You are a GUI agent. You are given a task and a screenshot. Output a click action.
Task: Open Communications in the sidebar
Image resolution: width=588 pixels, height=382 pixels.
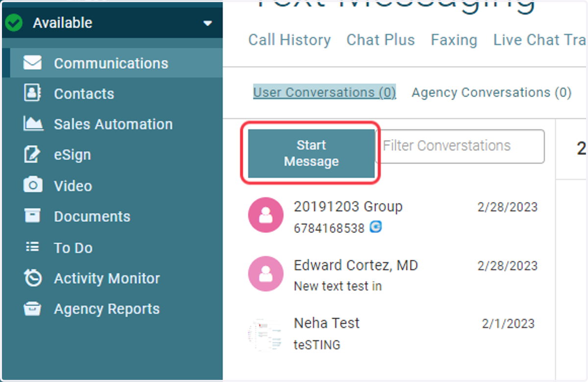click(112, 63)
